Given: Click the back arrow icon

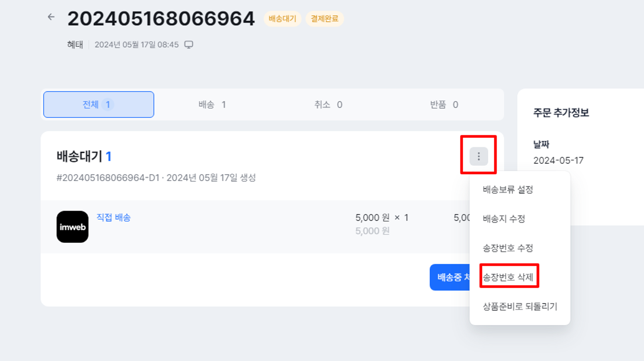Looking at the screenshot, I should [x=51, y=17].
